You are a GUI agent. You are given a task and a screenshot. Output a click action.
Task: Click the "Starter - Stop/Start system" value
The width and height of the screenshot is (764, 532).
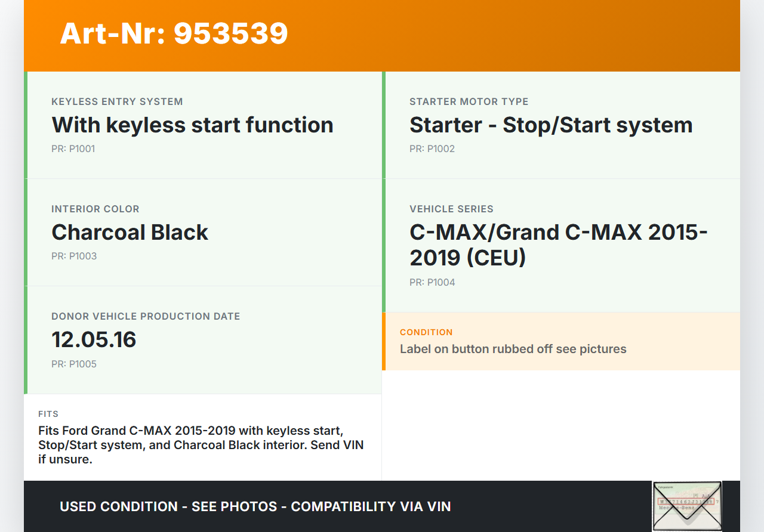(x=550, y=125)
